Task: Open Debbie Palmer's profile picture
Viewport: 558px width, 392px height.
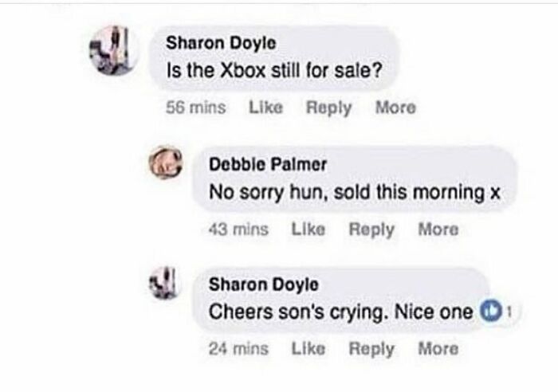Action: tap(166, 163)
